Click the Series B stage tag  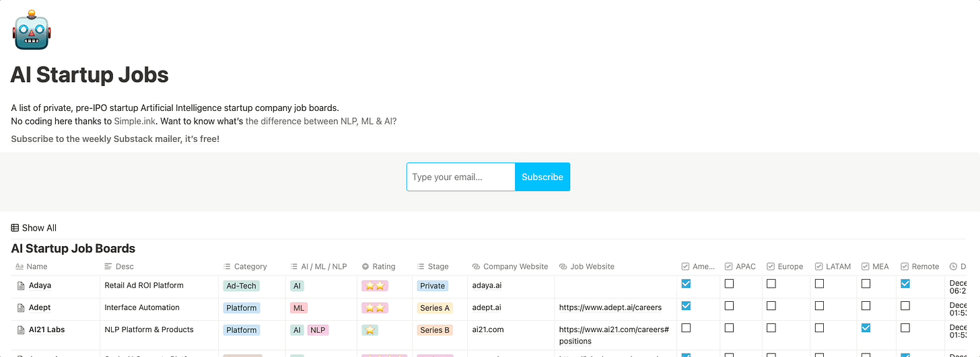tap(435, 330)
